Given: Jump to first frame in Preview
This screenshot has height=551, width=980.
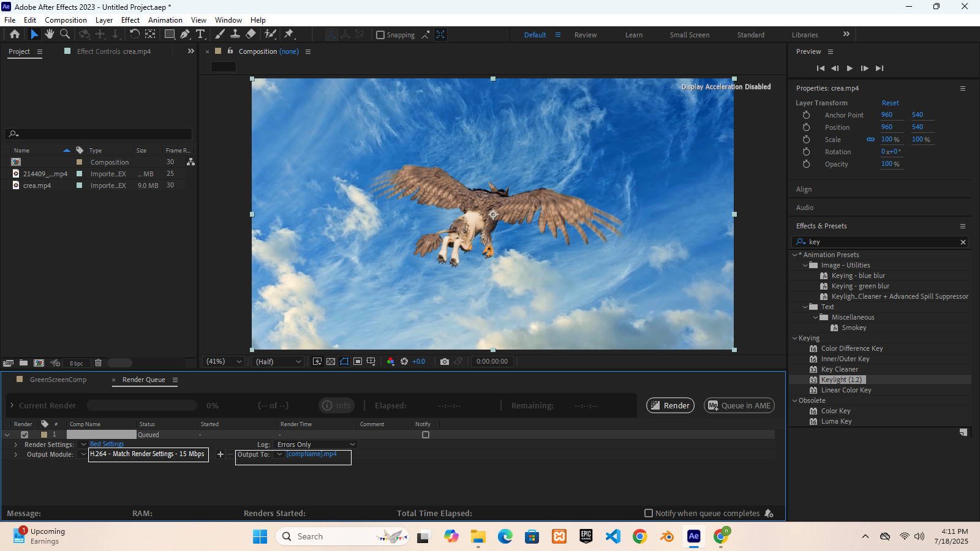Looking at the screenshot, I should 821,68.
